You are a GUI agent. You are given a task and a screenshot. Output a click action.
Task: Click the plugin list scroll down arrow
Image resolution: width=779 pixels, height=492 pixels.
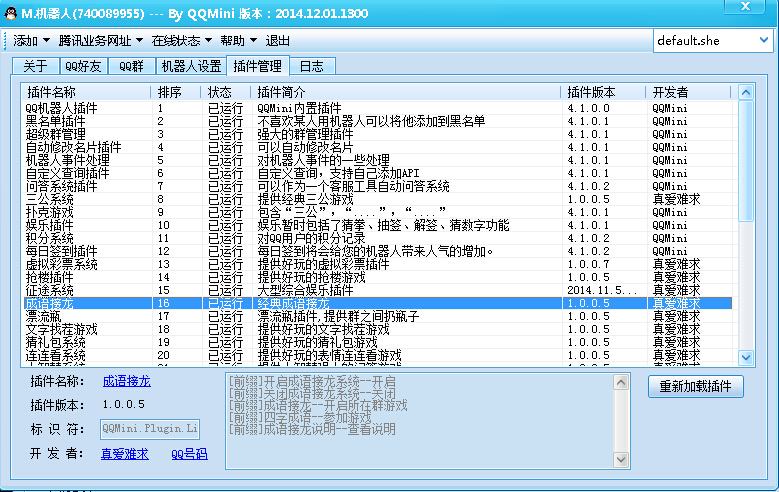pyautogui.click(x=746, y=357)
